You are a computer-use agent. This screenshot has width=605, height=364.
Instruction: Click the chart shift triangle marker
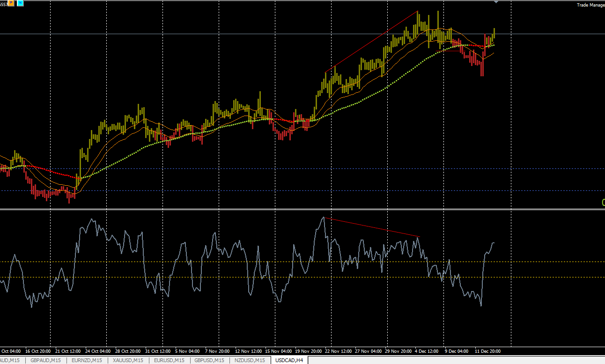tap(497, 2)
